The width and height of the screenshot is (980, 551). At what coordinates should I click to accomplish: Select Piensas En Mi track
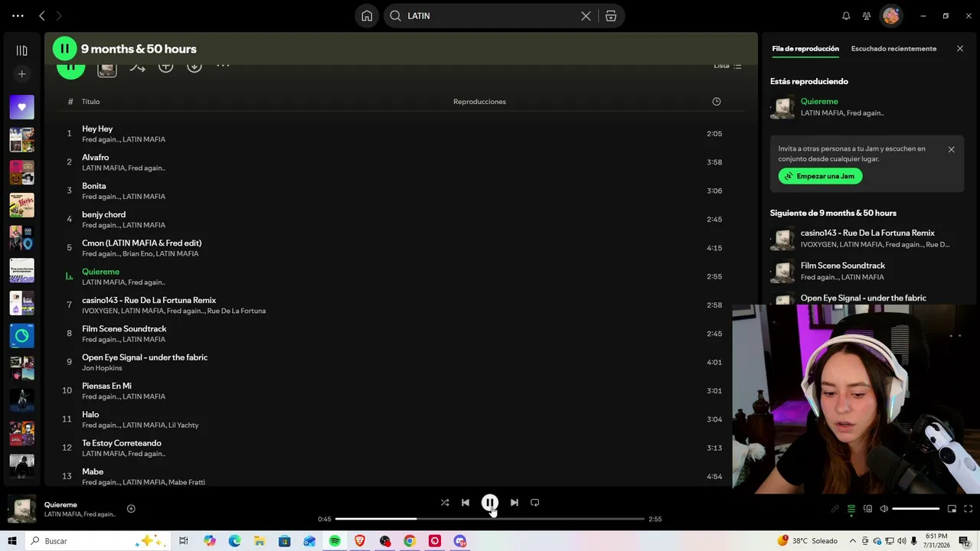tap(401, 391)
